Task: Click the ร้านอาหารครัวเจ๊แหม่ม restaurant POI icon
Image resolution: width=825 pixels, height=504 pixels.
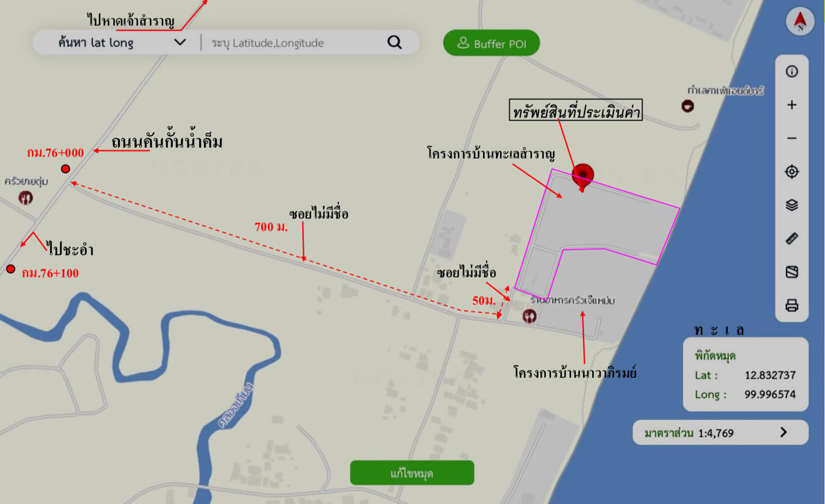Action: (x=529, y=316)
